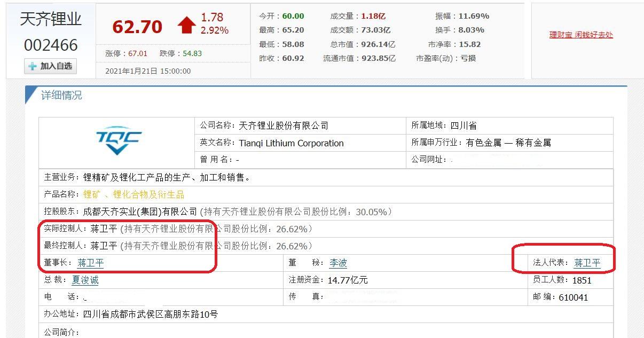Click amplitude value 11.69%
644x338 pixels.
point(474,16)
